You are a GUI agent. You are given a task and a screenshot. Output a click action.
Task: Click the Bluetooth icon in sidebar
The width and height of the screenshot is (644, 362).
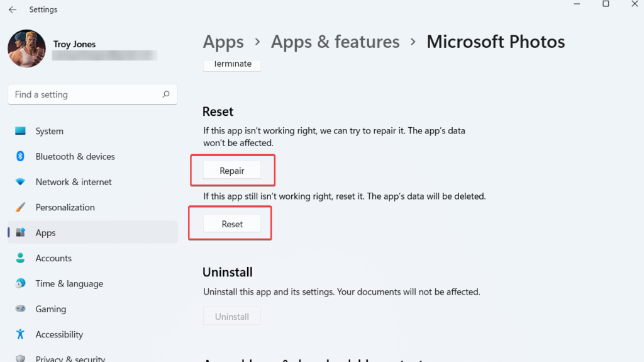20,156
